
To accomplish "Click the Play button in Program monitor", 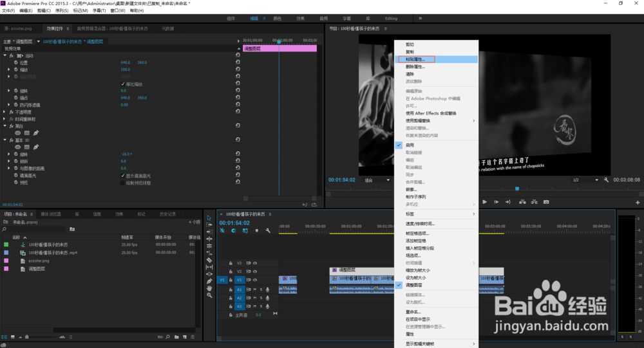I will (x=485, y=202).
